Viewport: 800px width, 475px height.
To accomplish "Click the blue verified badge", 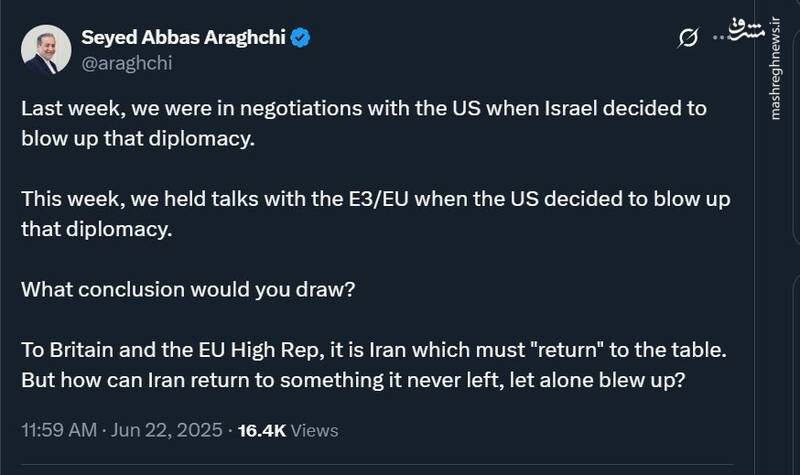I will [x=300, y=38].
